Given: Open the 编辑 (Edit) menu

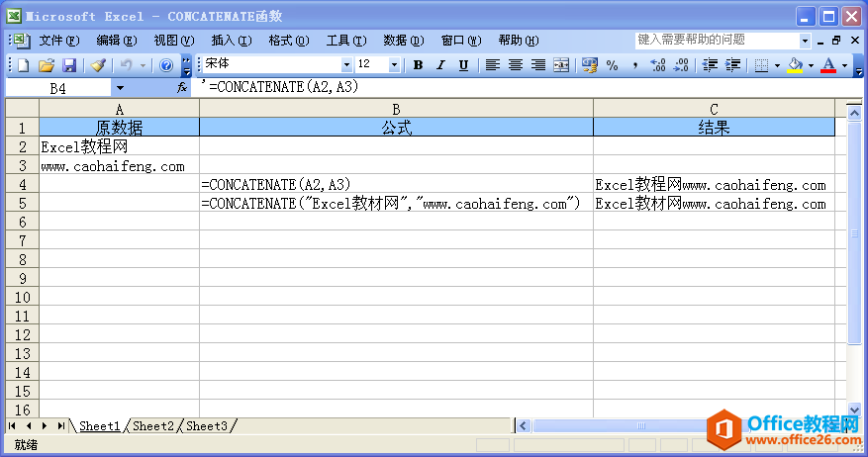Looking at the screenshot, I should 116,41.
